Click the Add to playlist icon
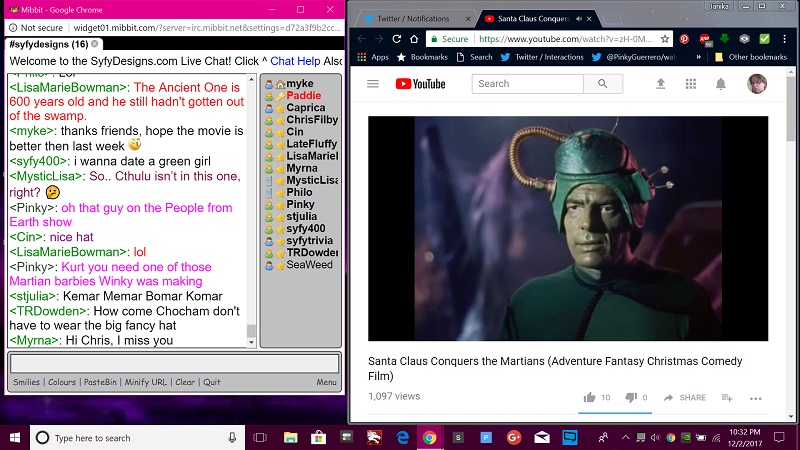The image size is (800, 450). 727,397
